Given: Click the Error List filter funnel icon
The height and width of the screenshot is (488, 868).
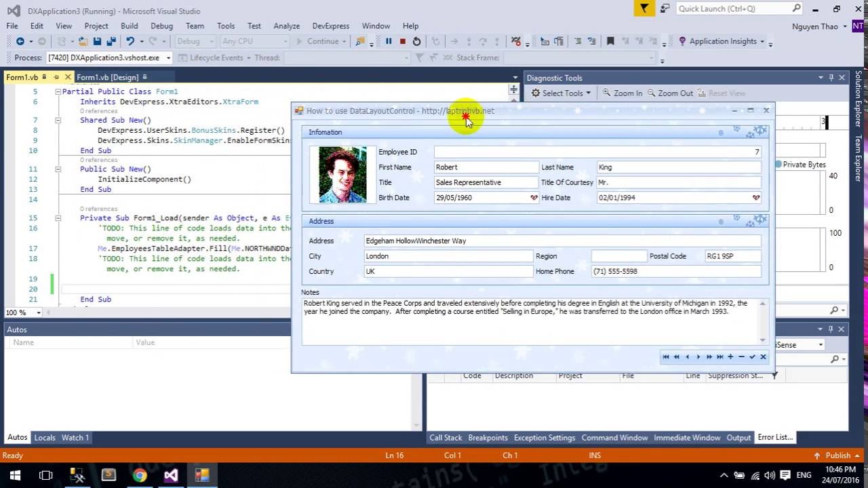Looking at the screenshot, I should click(774, 375).
